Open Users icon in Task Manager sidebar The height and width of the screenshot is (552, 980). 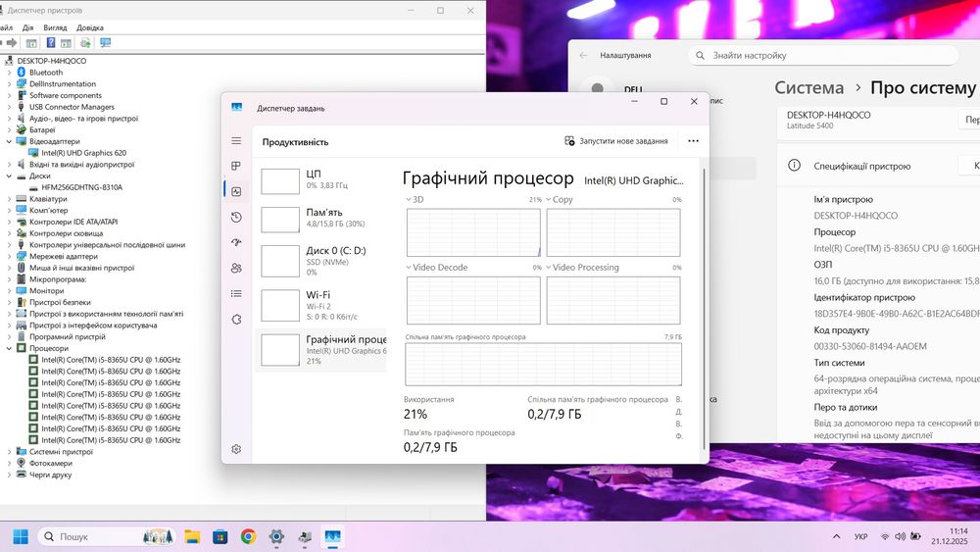point(236,269)
